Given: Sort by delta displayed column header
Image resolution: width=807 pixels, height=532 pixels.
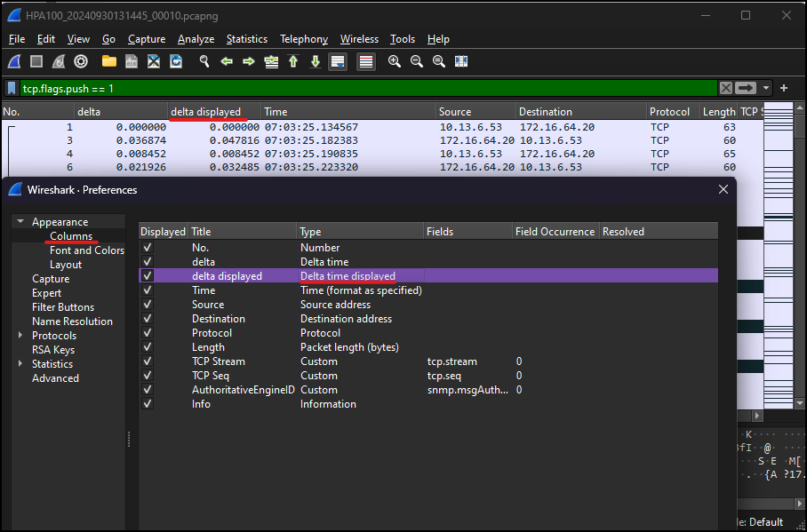Looking at the screenshot, I should (x=214, y=112).
